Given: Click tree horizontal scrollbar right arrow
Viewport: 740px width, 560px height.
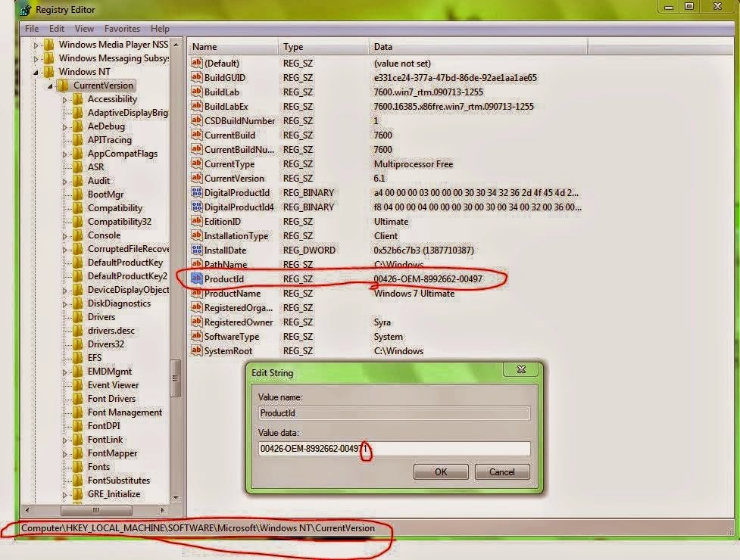Looking at the screenshot, I should [x=162, y=510].
